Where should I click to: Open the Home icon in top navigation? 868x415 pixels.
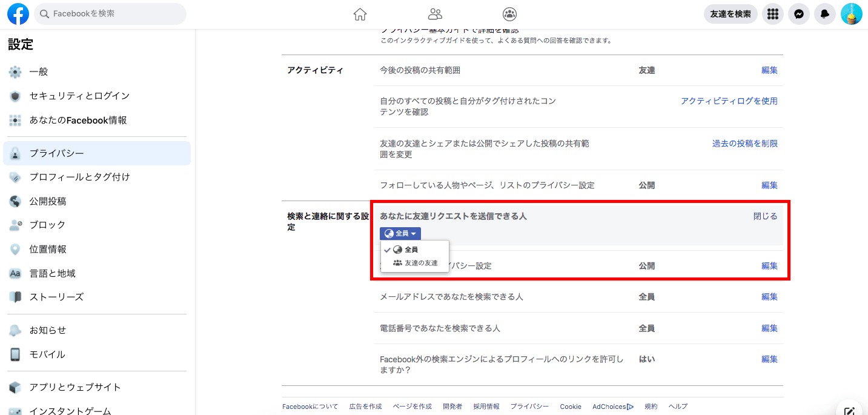[360, 14]
